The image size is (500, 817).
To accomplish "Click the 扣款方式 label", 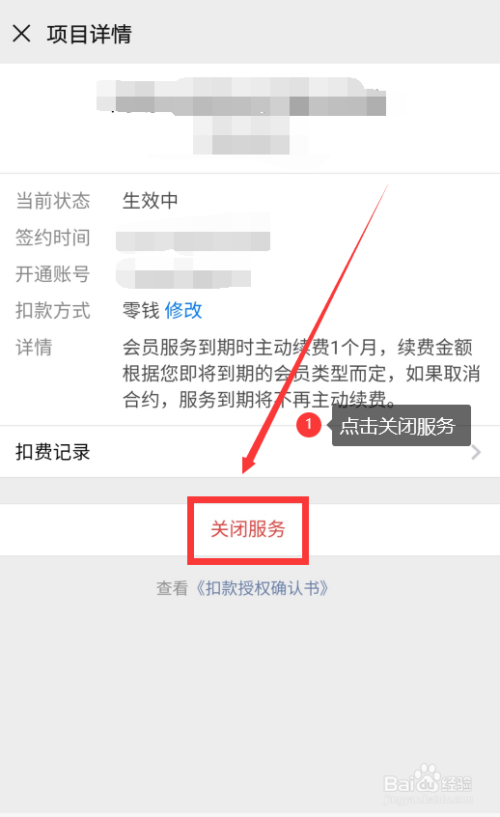I will (x=53, y=311).
